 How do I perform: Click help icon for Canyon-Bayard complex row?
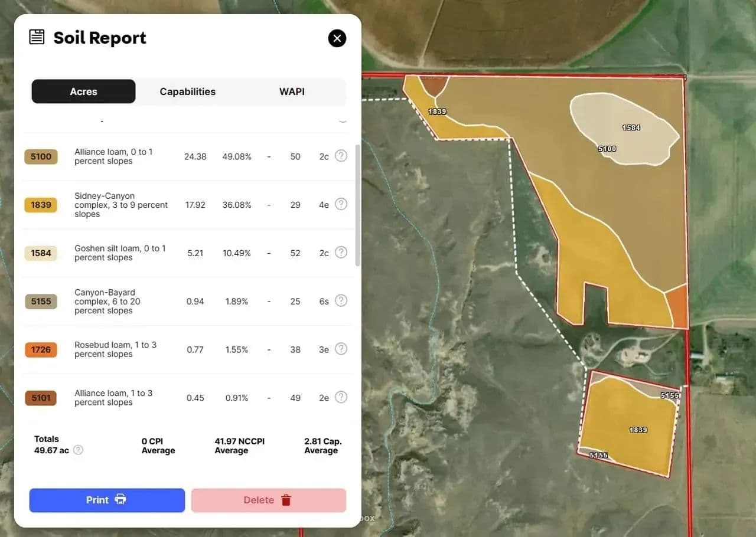pyautogui.click(x=341, y=301)
